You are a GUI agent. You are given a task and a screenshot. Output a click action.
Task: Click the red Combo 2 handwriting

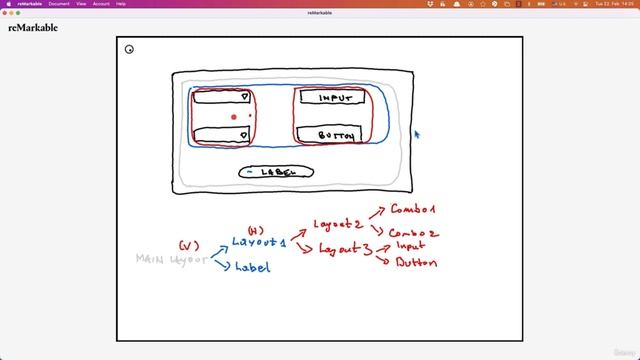point(413,233)
